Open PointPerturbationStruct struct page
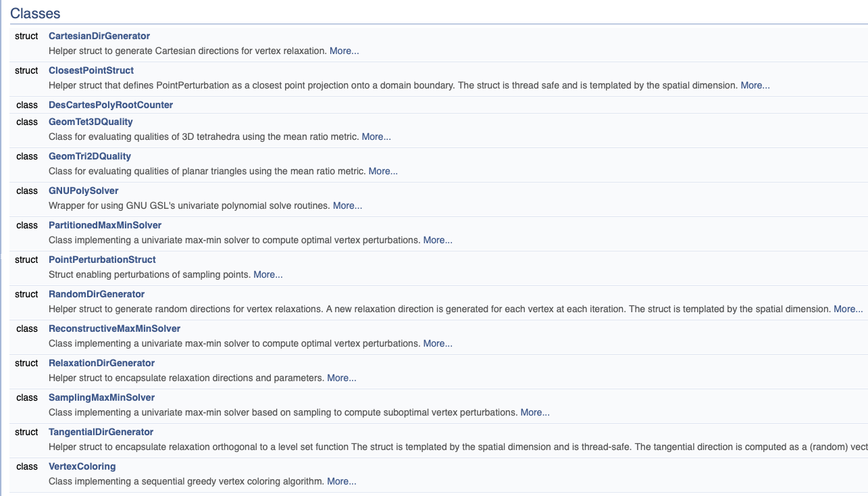 click(102, 259)
